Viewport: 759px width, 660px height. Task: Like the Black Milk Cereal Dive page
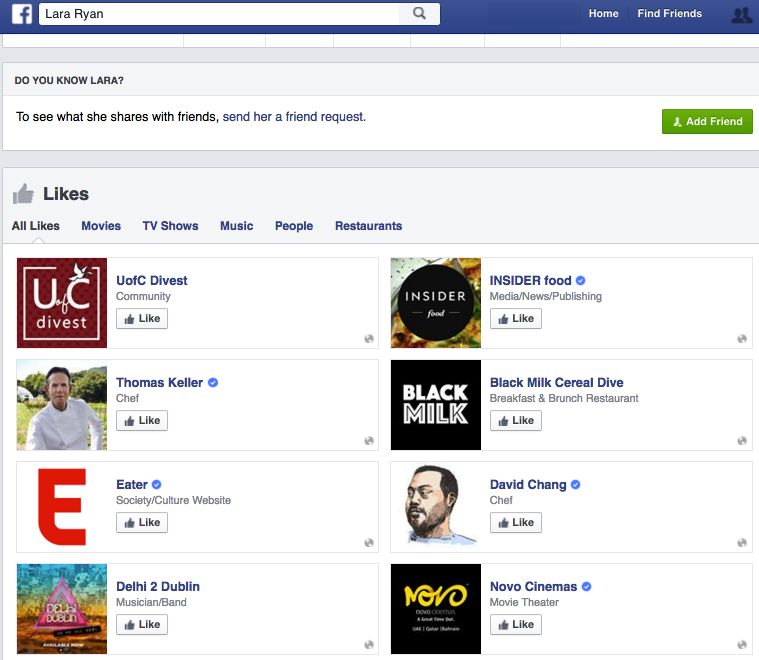coord(516,421)
